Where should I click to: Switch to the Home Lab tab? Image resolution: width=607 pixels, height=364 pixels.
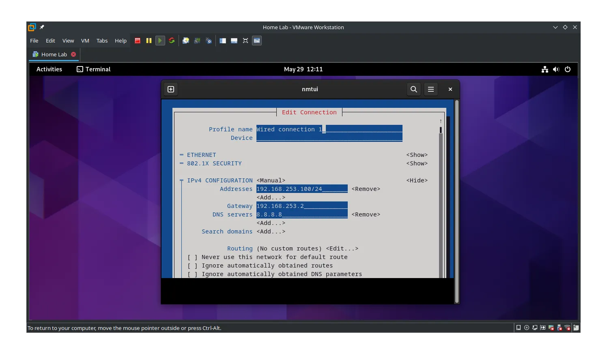[x=54, y=54]
